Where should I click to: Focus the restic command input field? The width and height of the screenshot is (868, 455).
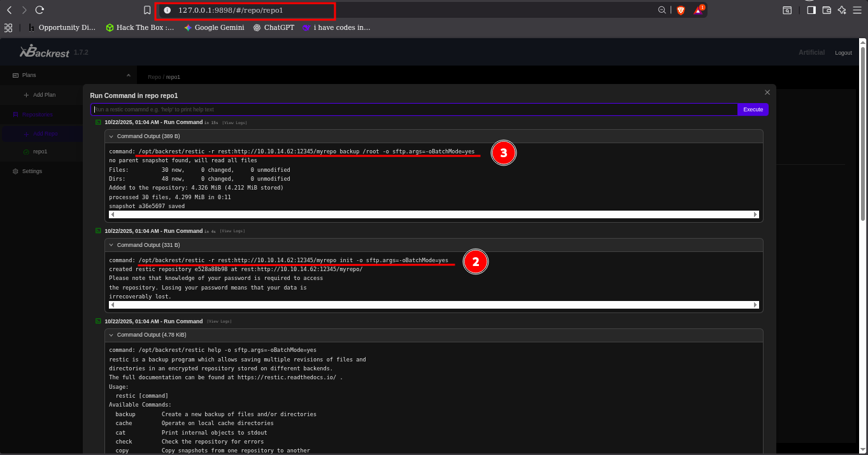click(414, 109)
